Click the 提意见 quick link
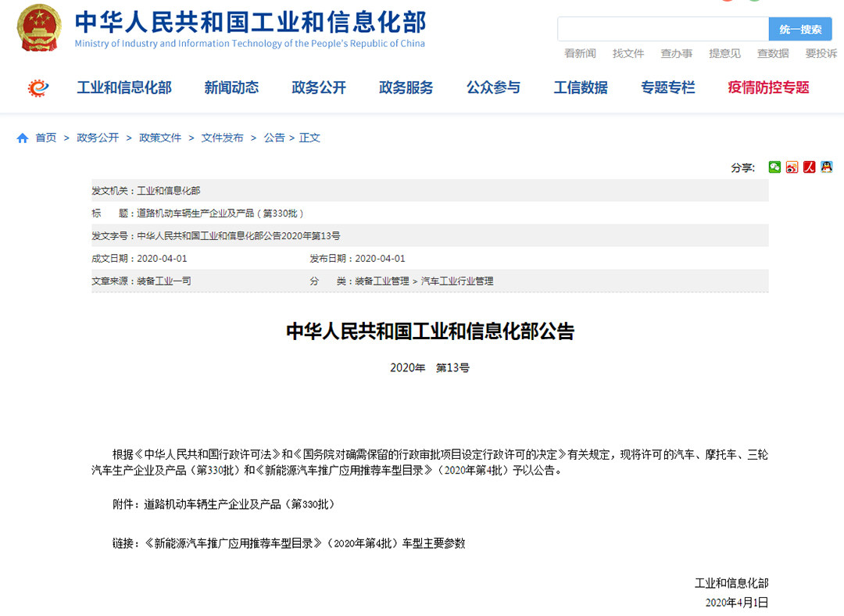 (x=724, y=53)
